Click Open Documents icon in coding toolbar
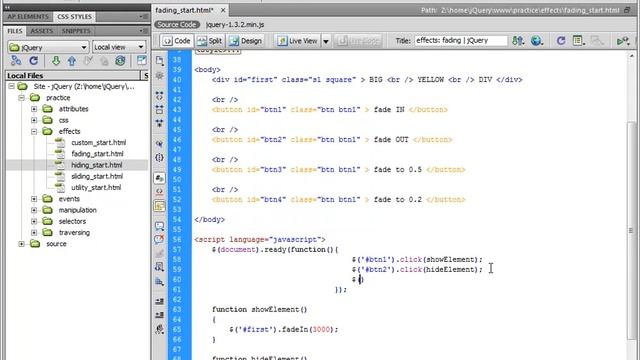Viewport: 640px width, 360px height. (160, 61)
